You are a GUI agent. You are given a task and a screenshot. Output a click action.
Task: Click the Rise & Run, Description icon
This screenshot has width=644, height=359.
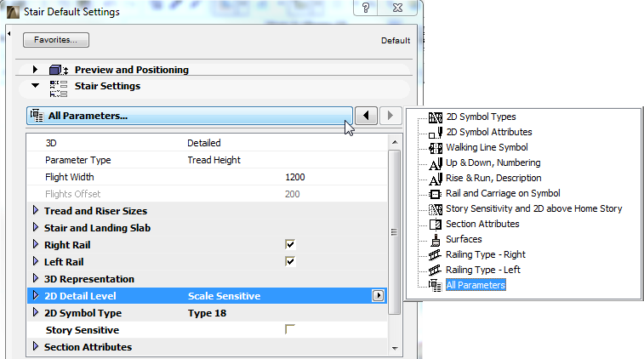(436, 179)
